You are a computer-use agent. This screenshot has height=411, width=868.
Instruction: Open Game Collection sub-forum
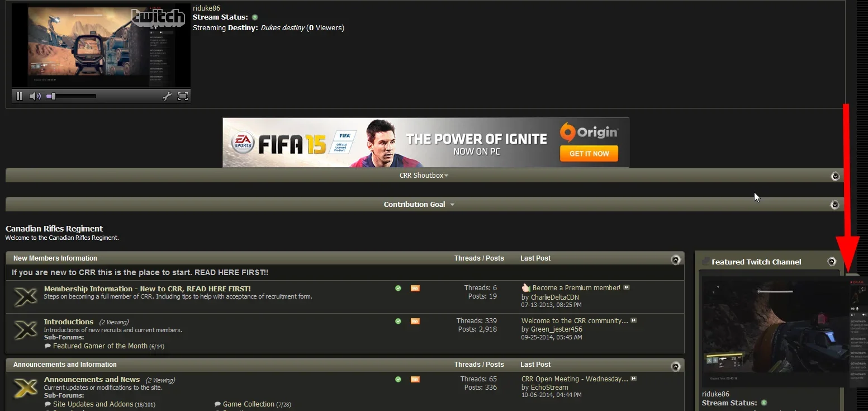coord(249,404)
